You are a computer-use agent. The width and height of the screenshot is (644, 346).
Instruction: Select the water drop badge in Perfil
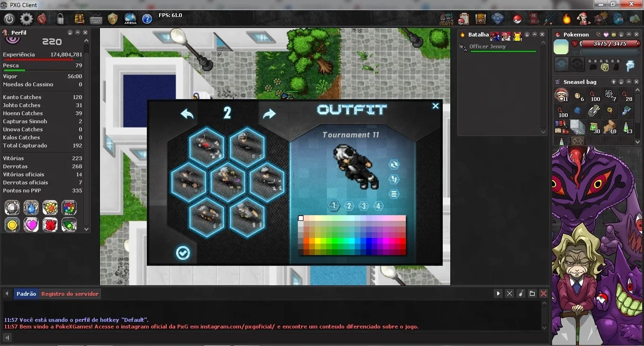pos(31,208)
